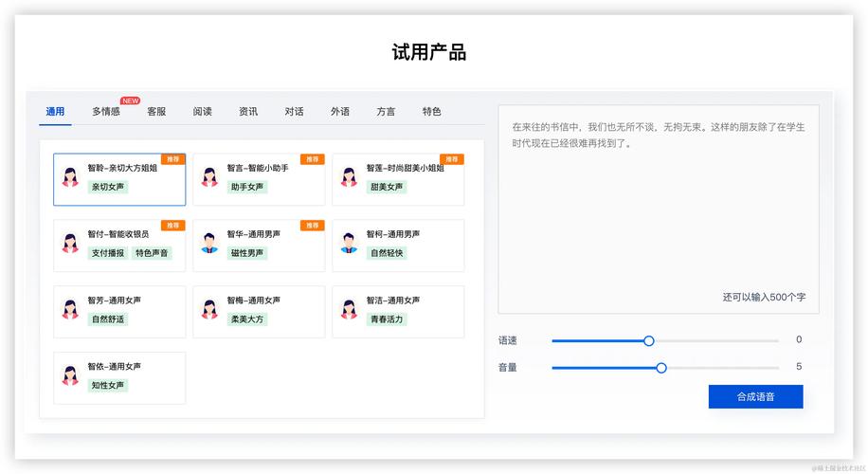
Task: Select the 方言 tab
Action: pos(386,112)
